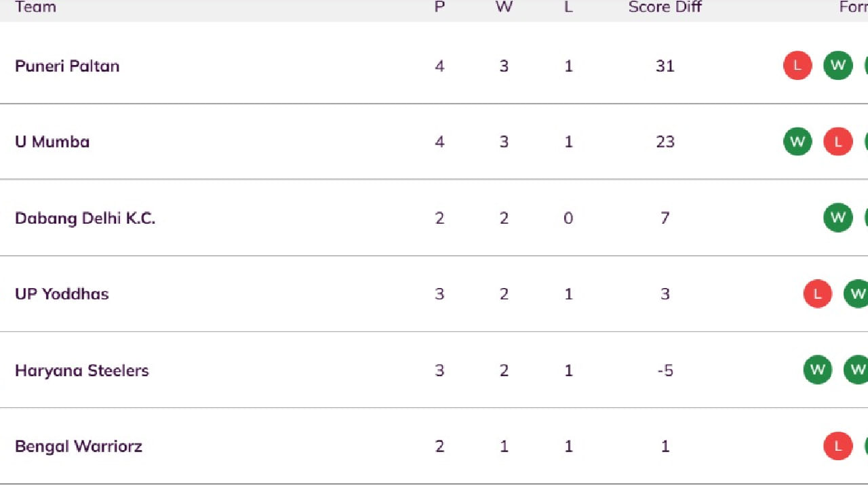Image resolution: width=868 pixels, height=488 pixels.
Task: Click the Team column header
Action: click(35, 7)
